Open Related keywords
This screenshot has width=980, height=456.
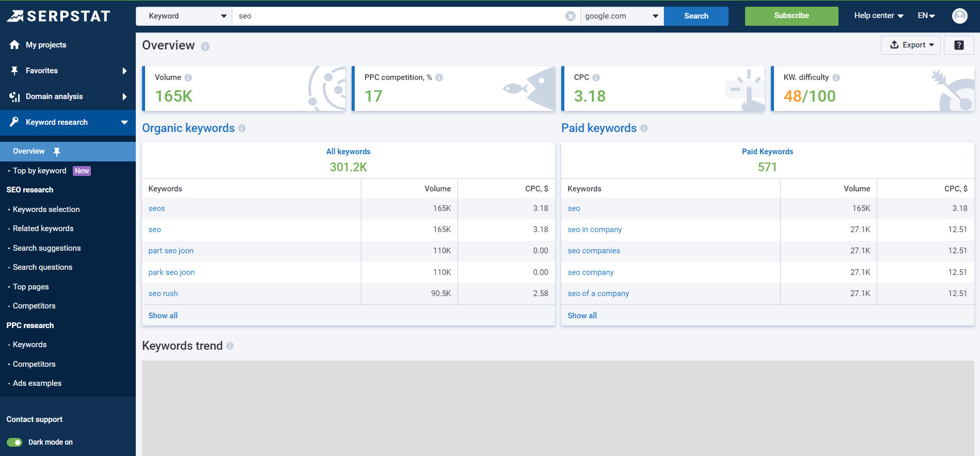pos(43,229)
